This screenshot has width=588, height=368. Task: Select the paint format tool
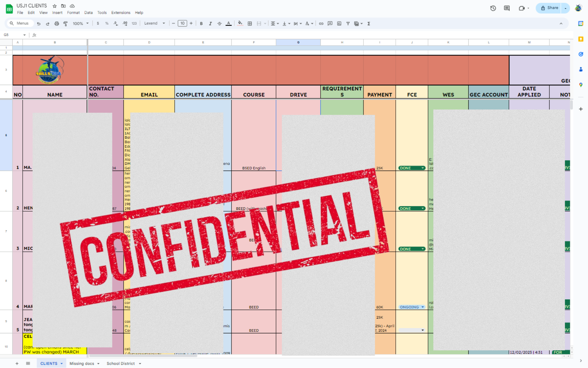click(66, 24)
